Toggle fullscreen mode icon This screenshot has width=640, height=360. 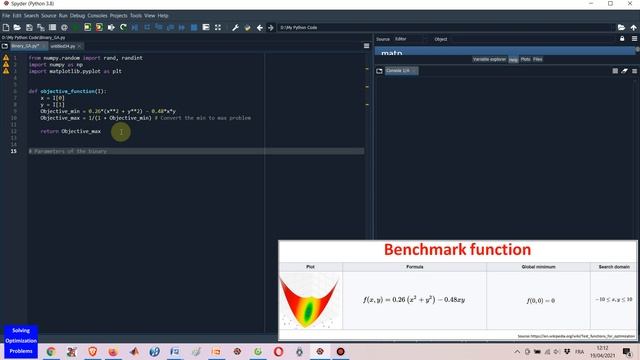(x=218, y=27)
